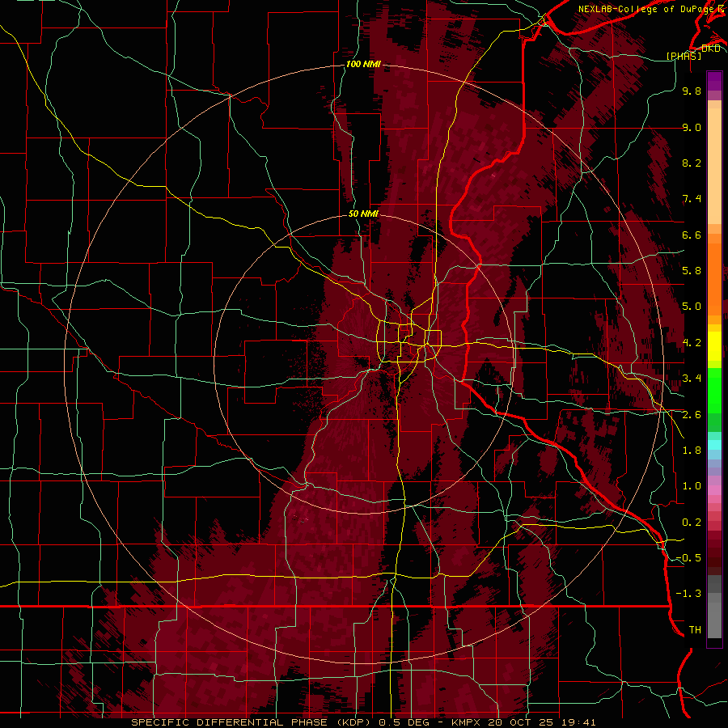The height and width of the screenshot is (728, 728).
Task: Click the 6.6 scale value label
Action: point(692,235)
